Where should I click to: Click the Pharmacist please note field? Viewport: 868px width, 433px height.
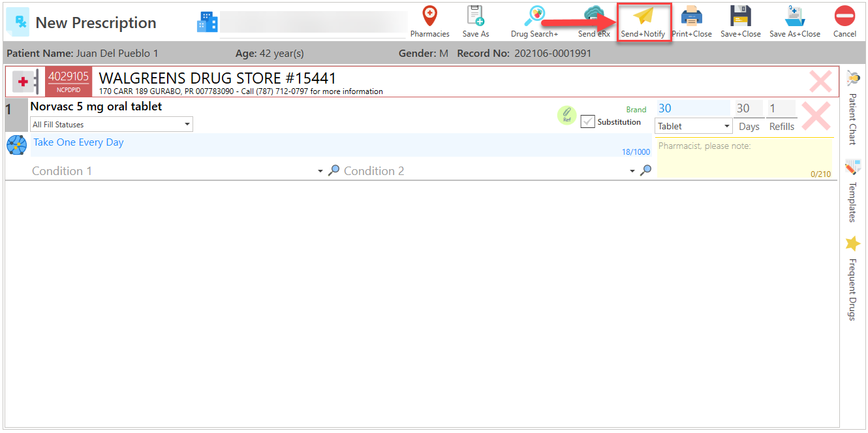click(x=745, y=158)
